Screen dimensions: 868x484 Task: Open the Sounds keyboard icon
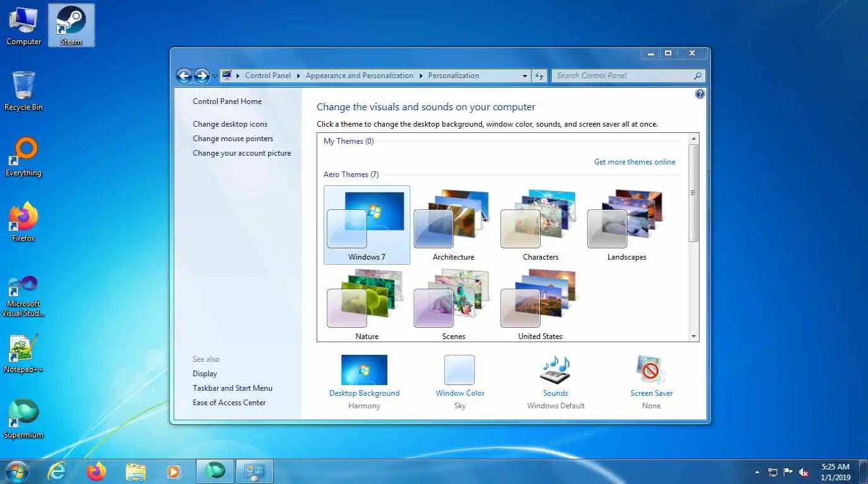pos(555,370)
